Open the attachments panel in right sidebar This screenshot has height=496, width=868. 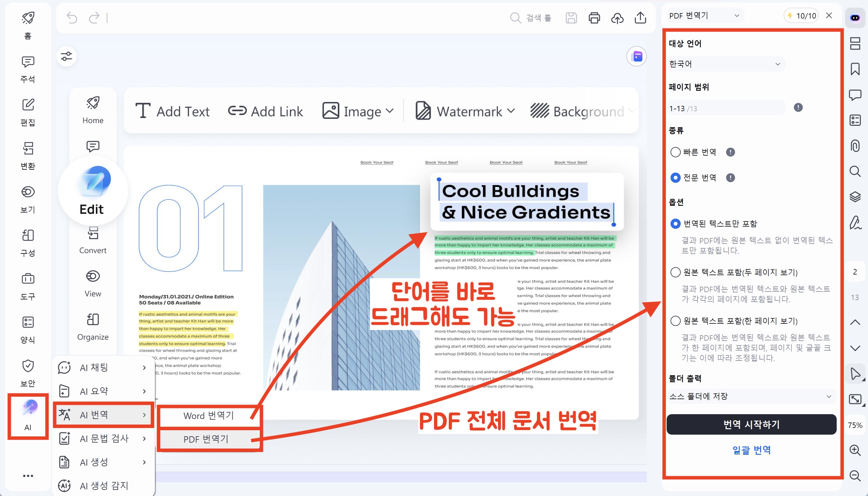click(x=855, y=146)
